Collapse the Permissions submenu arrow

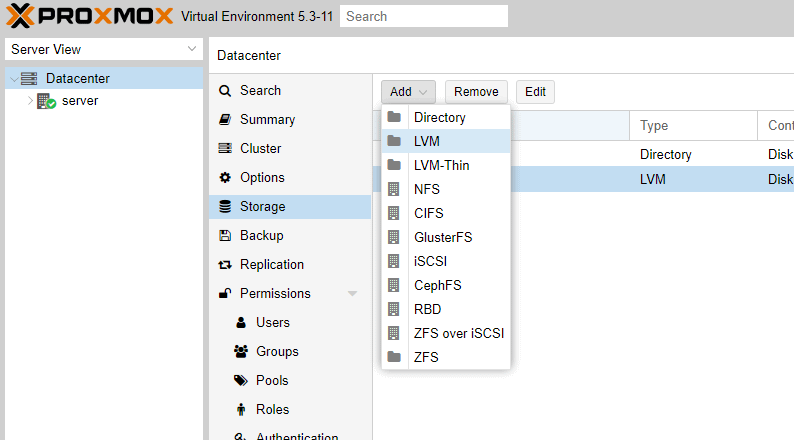pyautogui.click(x=352, y=294)
